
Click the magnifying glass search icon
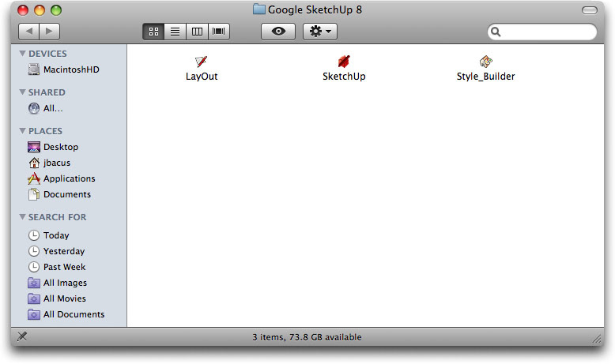pyautogui.click(x=496, y=32)
